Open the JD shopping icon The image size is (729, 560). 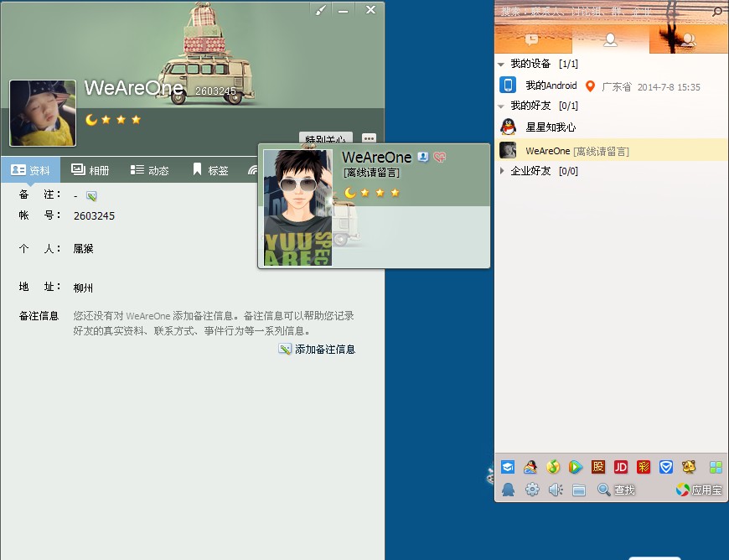tap(621, 466)
